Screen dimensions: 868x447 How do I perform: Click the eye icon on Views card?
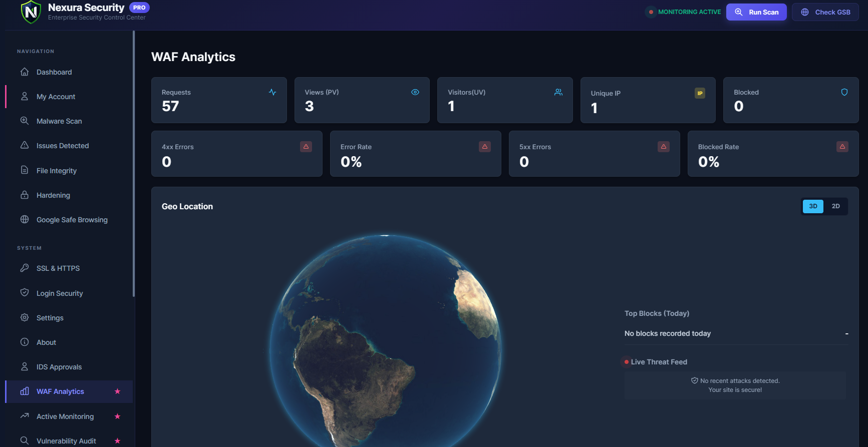point(415,92)
